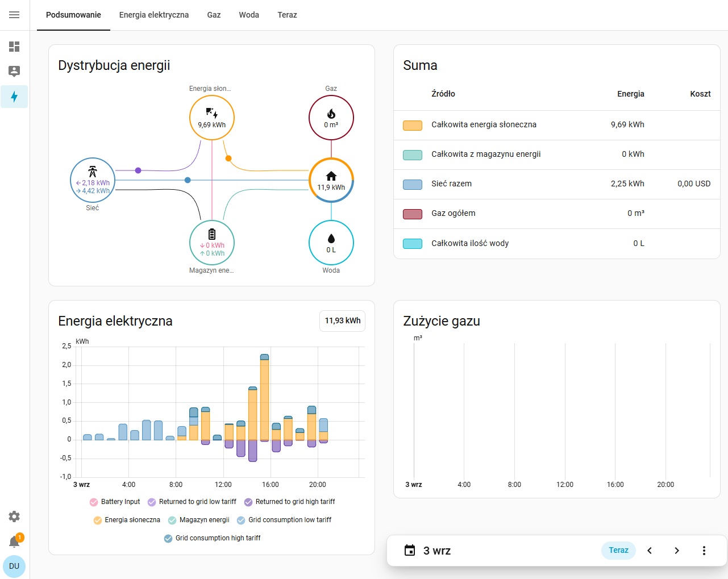728x579 pixels.
Task: Click the Całkowita ilość wody row label
Action: [x=470, y=243]
